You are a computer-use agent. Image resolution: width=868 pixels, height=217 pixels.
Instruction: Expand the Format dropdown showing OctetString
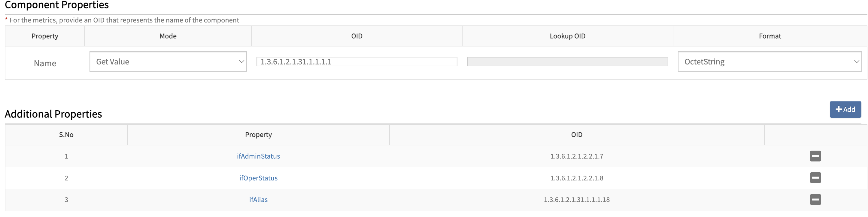769,61
